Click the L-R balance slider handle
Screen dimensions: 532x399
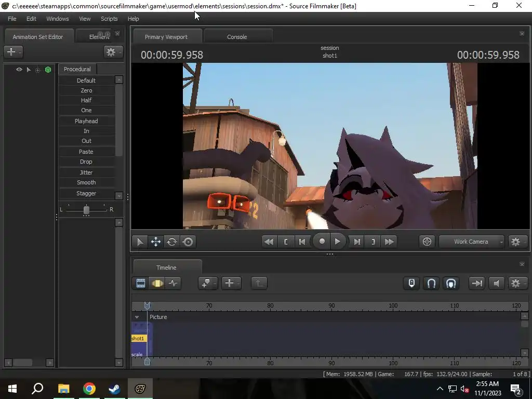click(86, 210)
